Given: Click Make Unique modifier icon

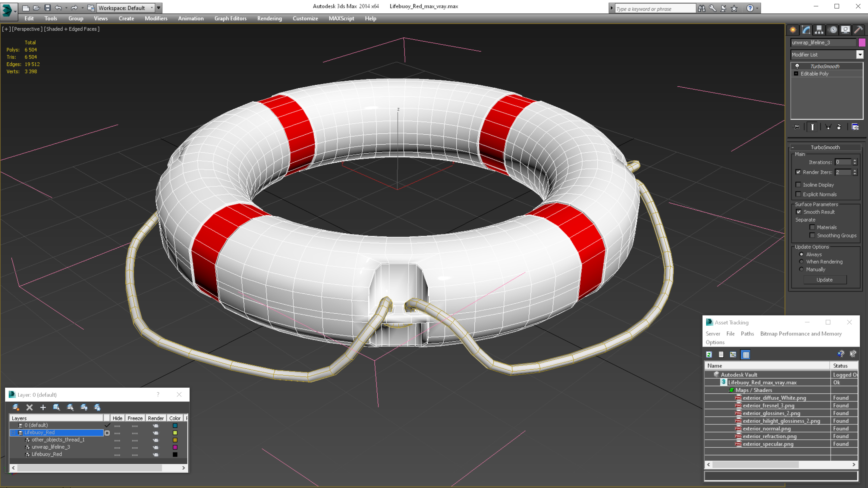Looking at the screenshot, I should point(828,127).
